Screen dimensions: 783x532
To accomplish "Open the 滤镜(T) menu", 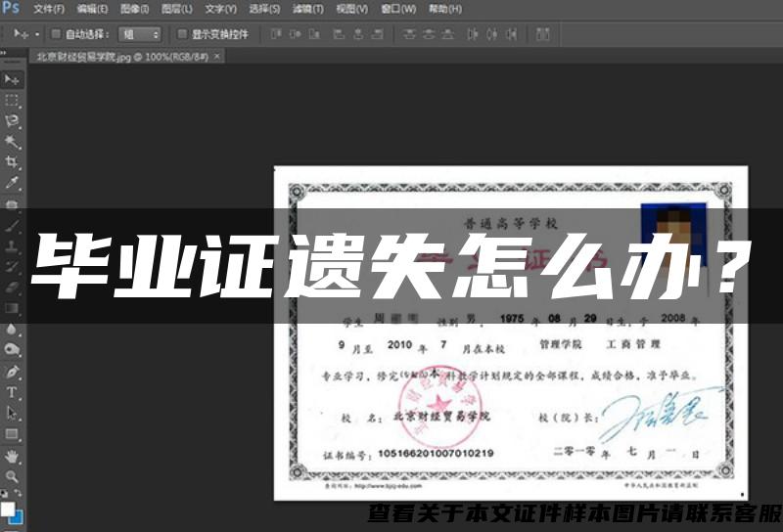I will point(308,9).
